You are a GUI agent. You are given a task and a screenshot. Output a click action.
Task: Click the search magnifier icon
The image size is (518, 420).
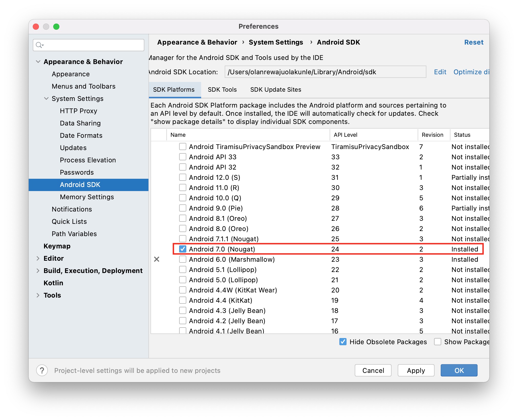[x=39, y=45]
